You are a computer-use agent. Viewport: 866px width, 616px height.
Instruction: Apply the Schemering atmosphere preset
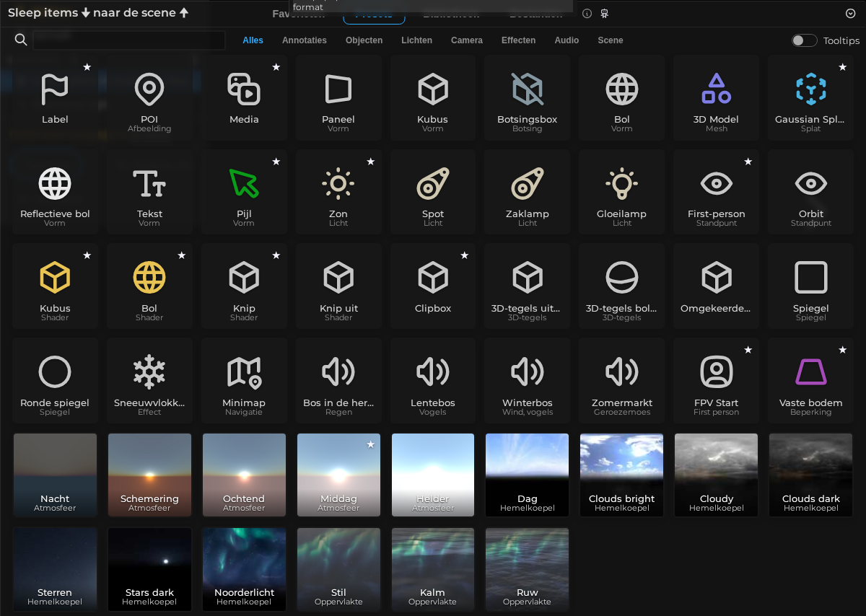pos(149,475)
